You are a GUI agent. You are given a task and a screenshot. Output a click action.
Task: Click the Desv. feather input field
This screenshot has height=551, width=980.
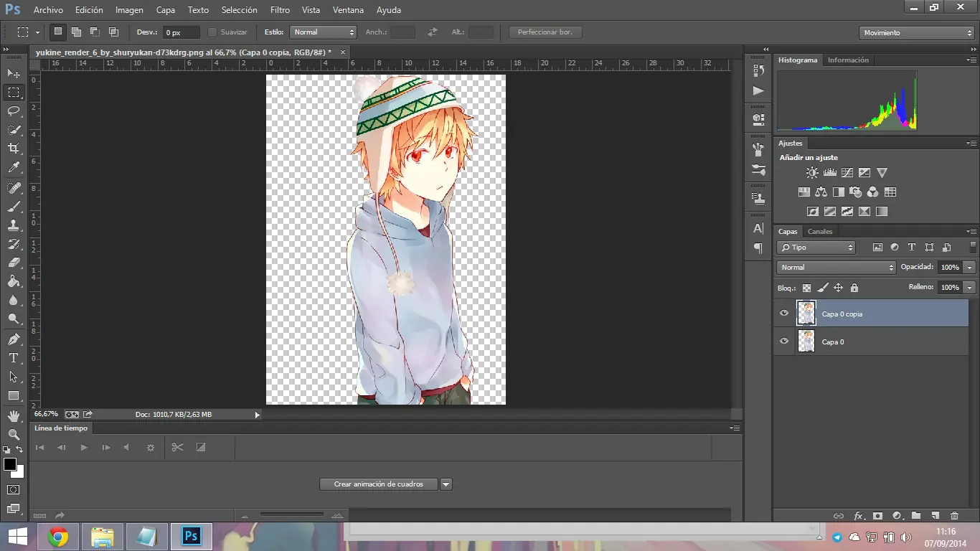click(x=182, y=32)
